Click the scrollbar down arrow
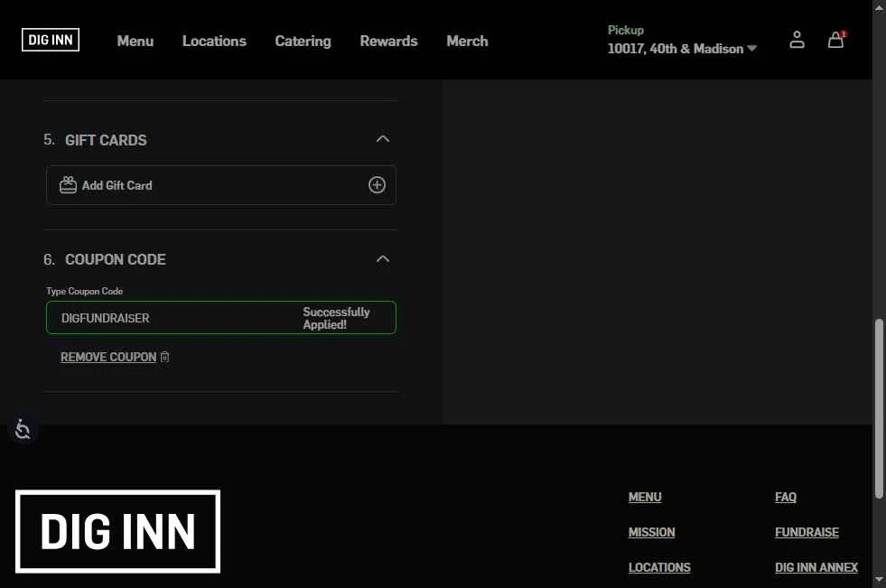The width and height of the screenshot is (886, 588). pyautogui.click(x=879, y=581)
